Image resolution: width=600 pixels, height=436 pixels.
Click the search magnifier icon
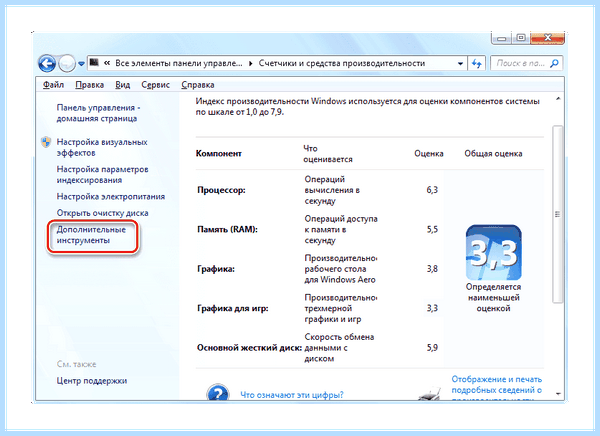point(554,63)
